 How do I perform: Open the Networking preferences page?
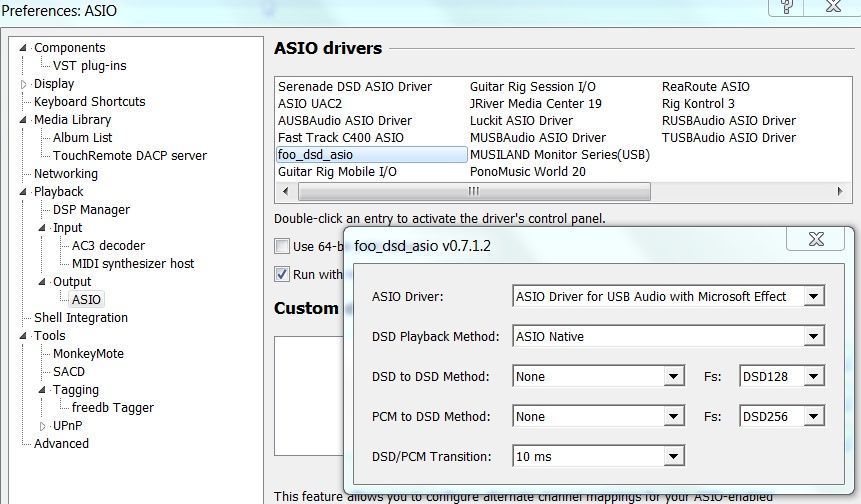(66, 174)
